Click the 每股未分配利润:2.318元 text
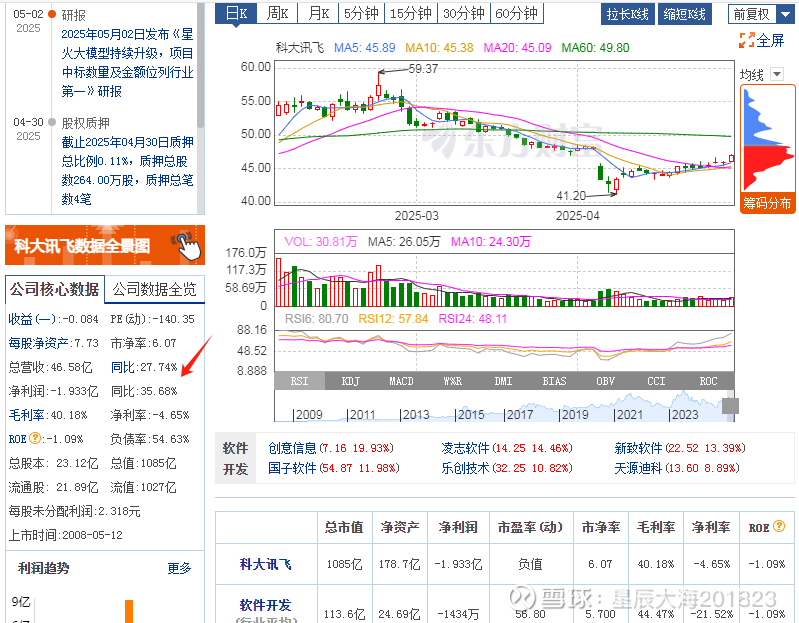This screenshot has width=799, height=623. 74,511
